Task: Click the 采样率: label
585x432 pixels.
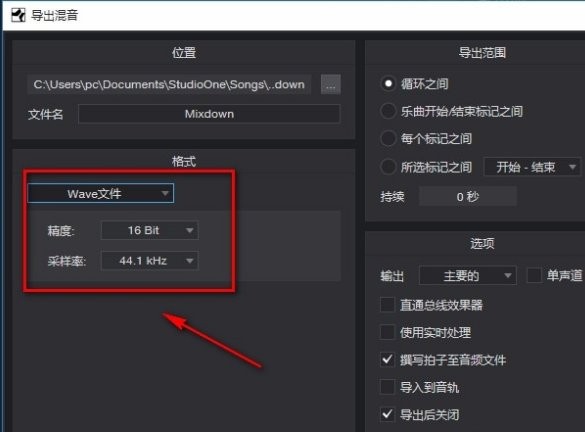Action: (x=67, y=261)
